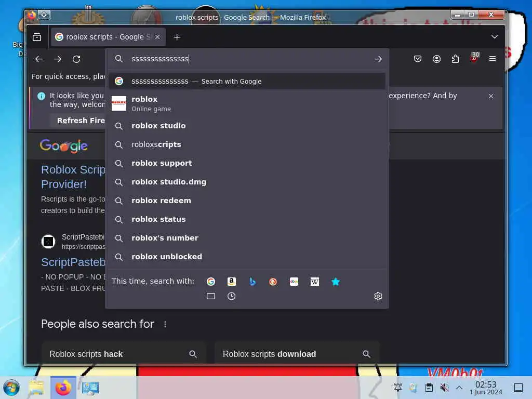Viewport: 532px width, 399px height.
Task: Search bookmarks with the star icon
Action: pyautogui.click(x=336, y=282)
